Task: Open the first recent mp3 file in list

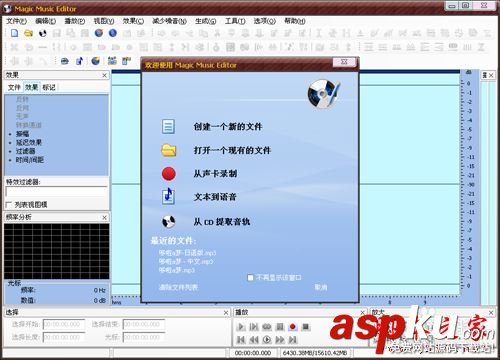Action: click(187, 252)
